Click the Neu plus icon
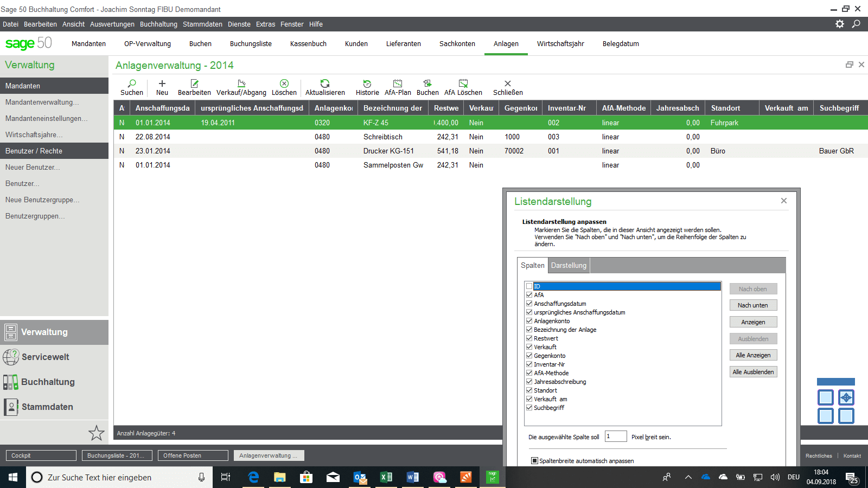Image resolution: width=868 pixels, height=488 pixels. (162, 84)
